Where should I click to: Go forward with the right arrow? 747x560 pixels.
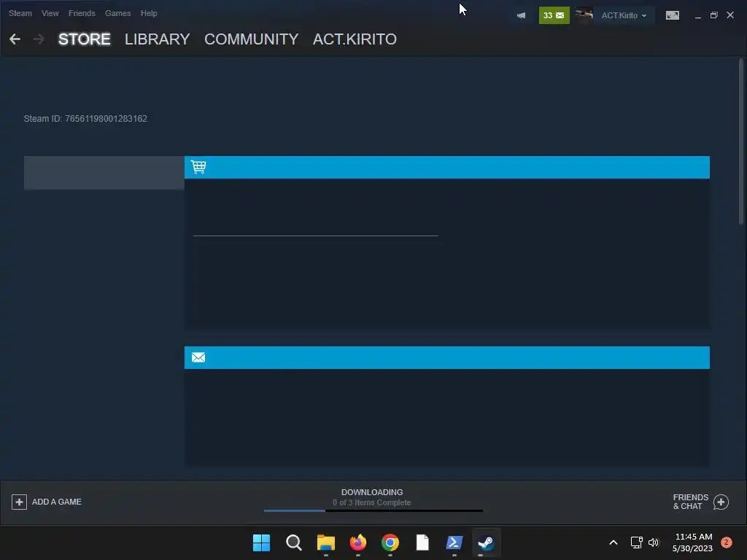[39, 39]
